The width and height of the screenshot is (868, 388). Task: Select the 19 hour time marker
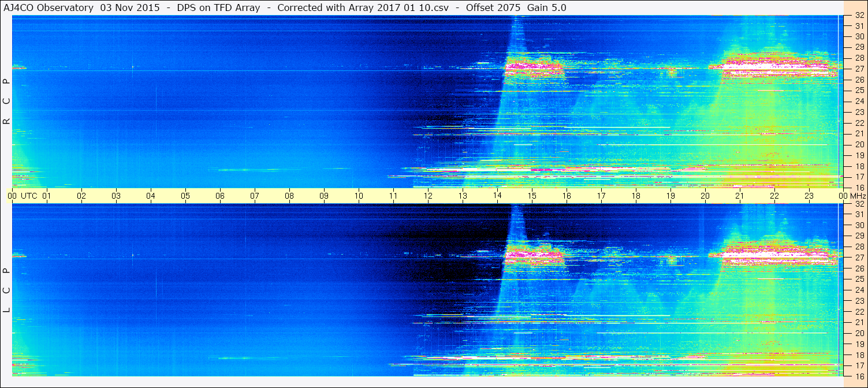point(670,196)
